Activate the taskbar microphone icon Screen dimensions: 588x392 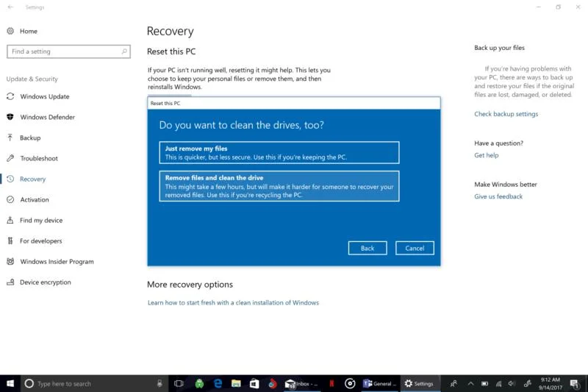click(x=159, y=383)
